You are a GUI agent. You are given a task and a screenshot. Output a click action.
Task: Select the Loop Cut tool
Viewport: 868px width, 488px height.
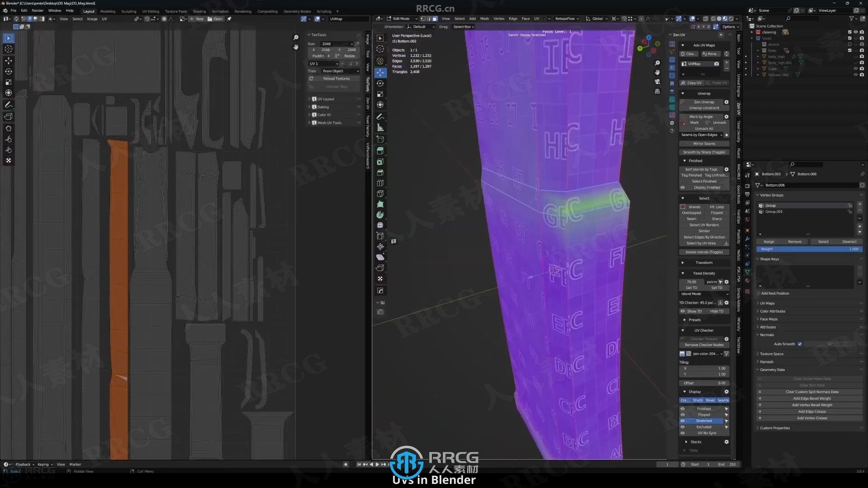(380, 183)
